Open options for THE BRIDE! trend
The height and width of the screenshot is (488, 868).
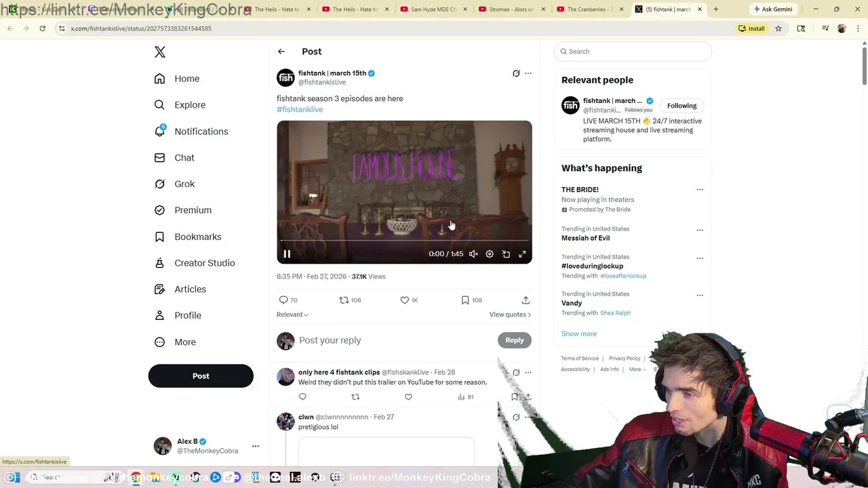coord(700,190)
